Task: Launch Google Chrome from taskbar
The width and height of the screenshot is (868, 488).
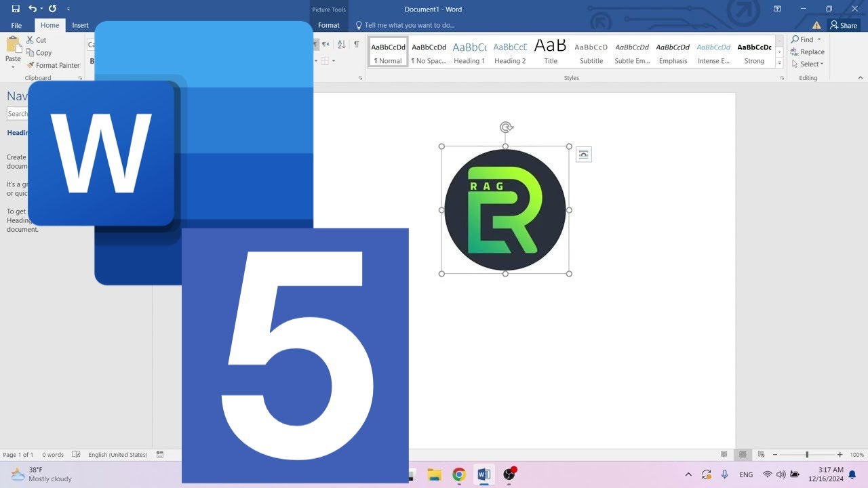Action: [x=459, y=474]
